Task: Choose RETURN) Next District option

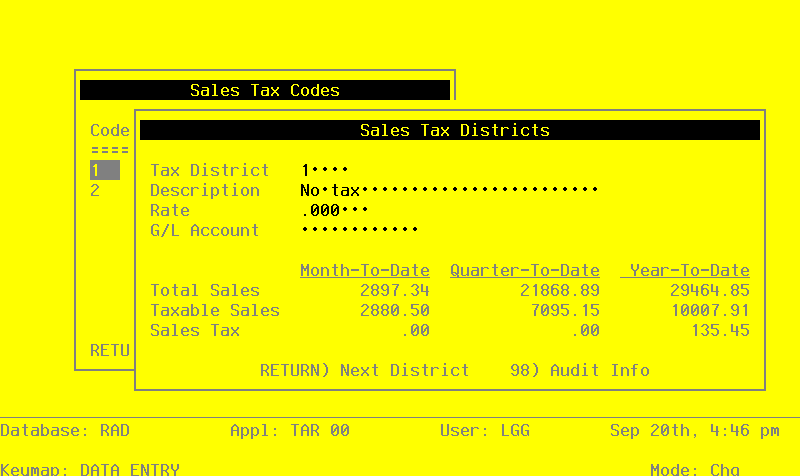Action: (364, 370)
